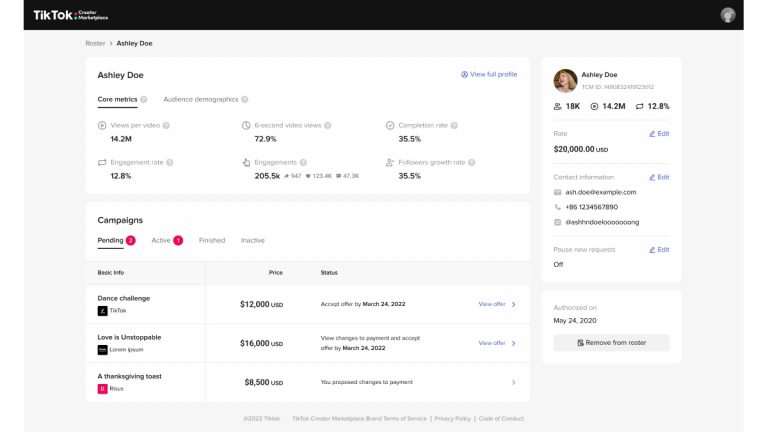Image resolution: width=768 pixels, height=432 pixels.
Task: Click the help icon next to Views per video
Action: point(166,125)
